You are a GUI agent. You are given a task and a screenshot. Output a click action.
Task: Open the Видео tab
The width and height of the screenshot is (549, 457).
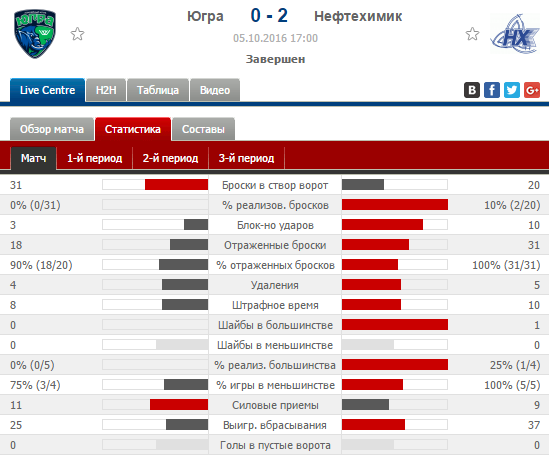click(215, 90)
